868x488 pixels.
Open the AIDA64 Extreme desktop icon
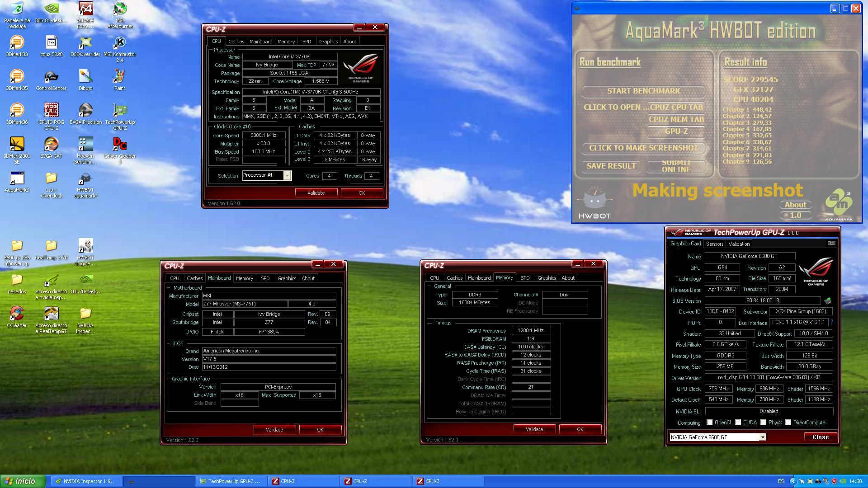click(x=85, y=15)
